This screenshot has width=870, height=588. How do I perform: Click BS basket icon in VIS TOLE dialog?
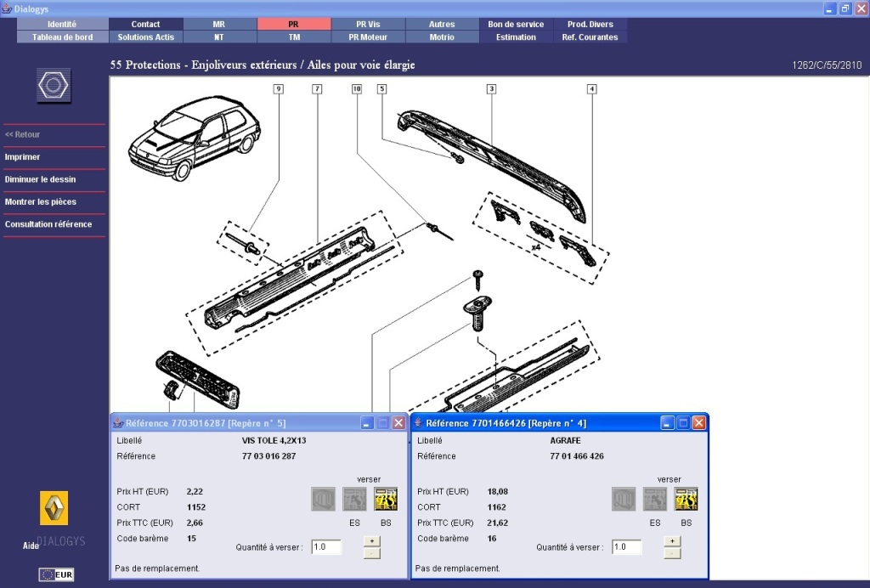[x=386, y=499]
